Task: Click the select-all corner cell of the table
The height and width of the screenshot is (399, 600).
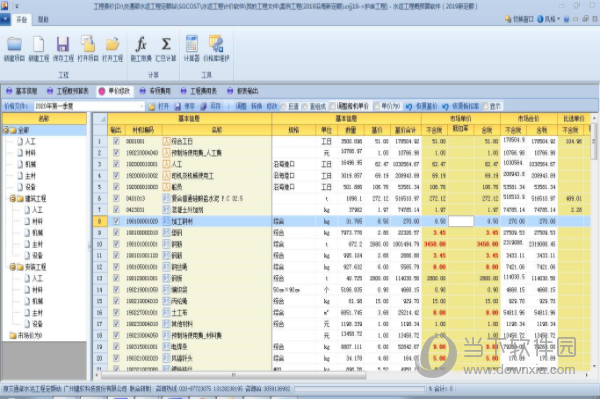Action: pos(100,119)
